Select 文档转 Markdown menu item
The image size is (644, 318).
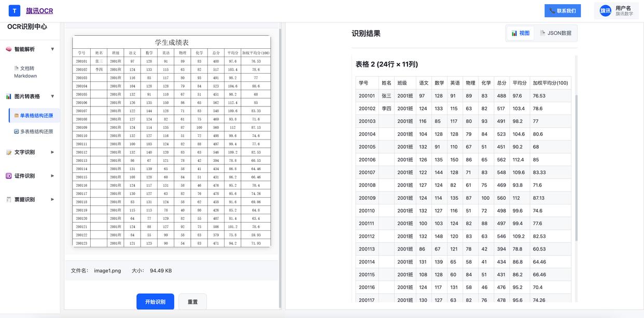[25, 72]
